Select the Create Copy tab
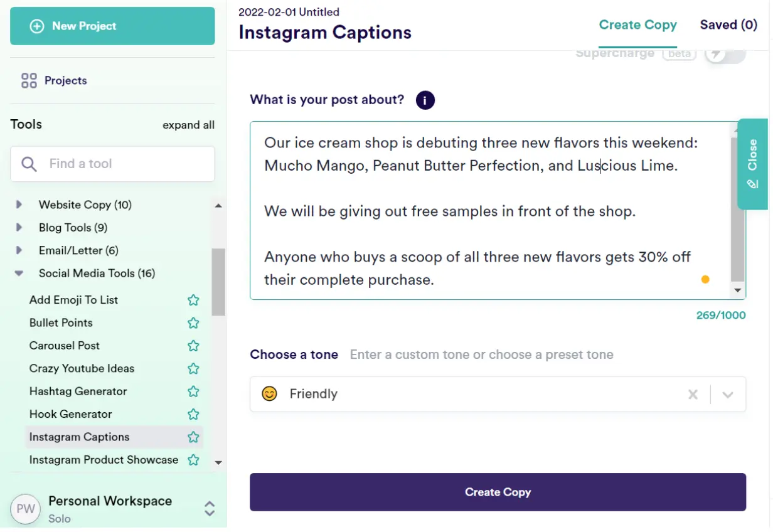 637,25
